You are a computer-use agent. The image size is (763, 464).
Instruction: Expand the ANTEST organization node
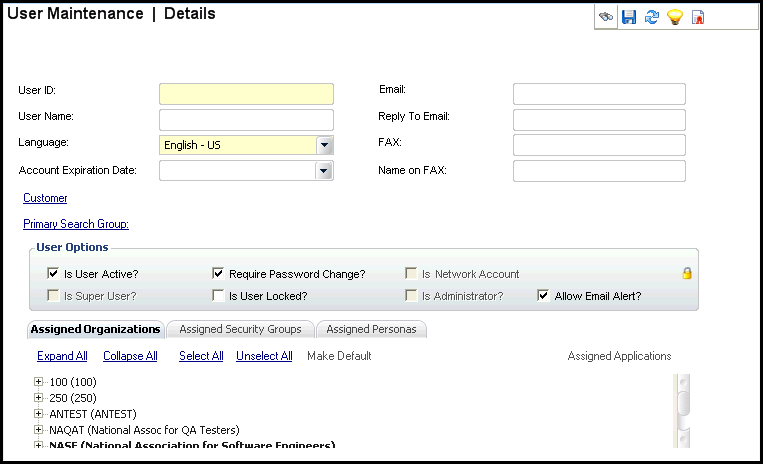pyautogui.click(x=39, y=414)
